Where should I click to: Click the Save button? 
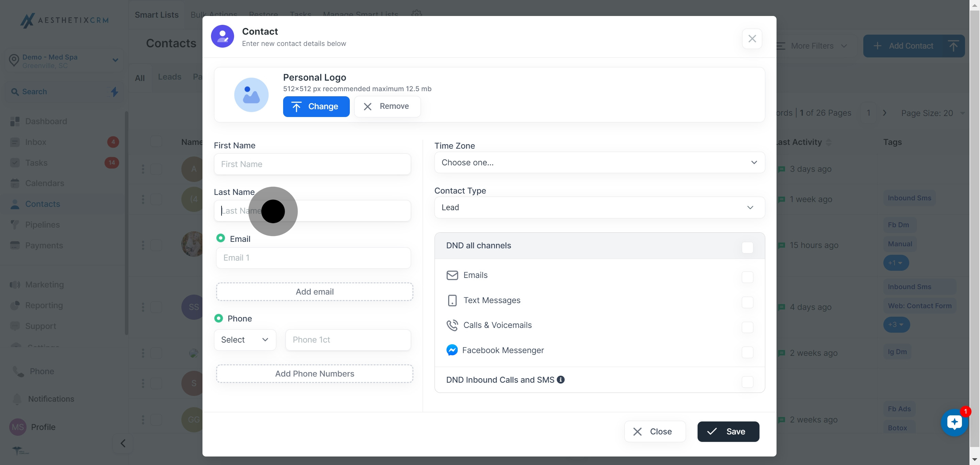(x=728, y=432)
